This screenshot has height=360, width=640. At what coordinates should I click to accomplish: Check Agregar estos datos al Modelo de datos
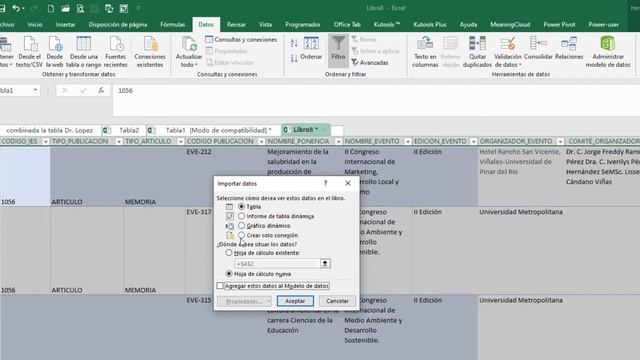tap(220, 286)
